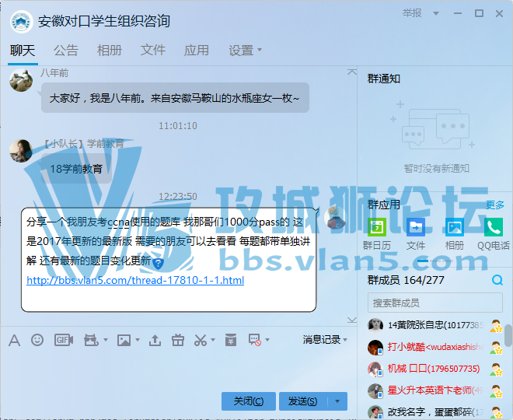Click the 发送(S) button

(x=303, y=401)
